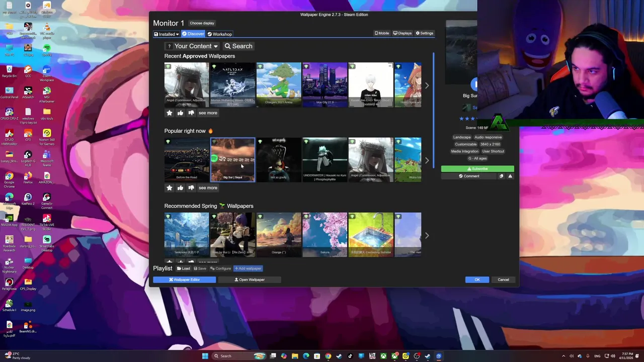Image resolution: width=644 pixels, height=362 pixels.
Task: Open Firefox desktop icon
Action: [28, 177]
